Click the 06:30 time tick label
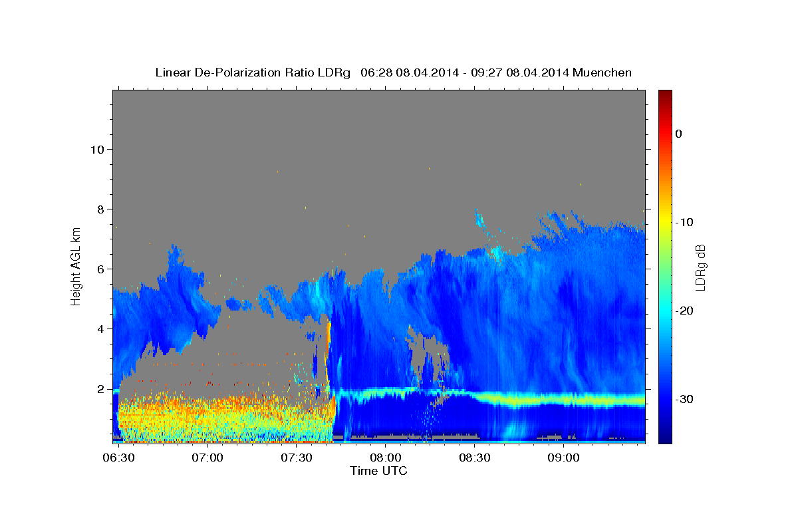 tap(118, 458)
